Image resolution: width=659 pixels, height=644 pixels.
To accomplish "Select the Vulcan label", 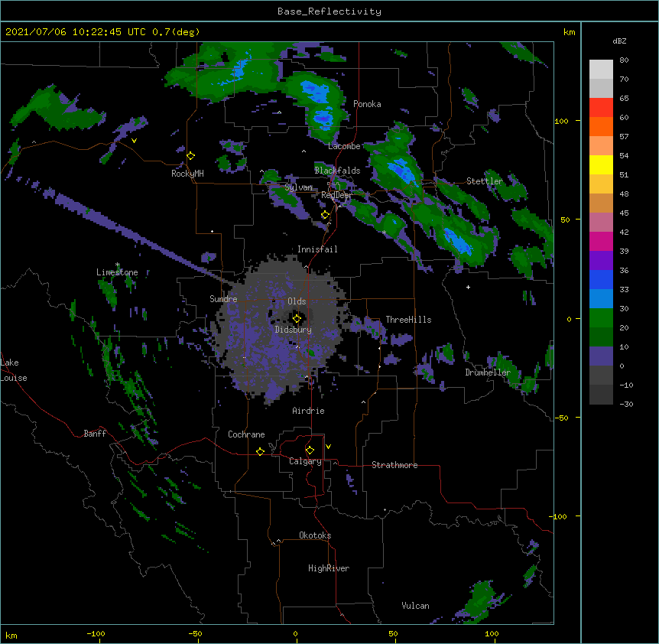I will coord(415,607).
